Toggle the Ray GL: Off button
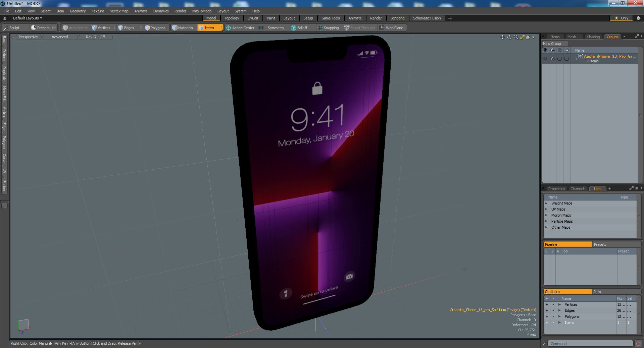Screen dimensions: 644x348 coord(95,37)
